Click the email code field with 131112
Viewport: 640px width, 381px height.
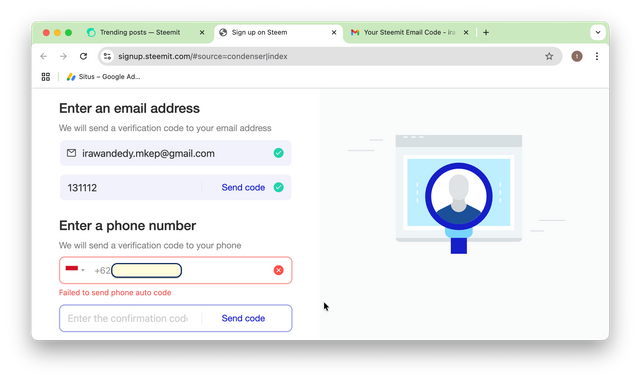pyautogui.click(x=131, y=187)
